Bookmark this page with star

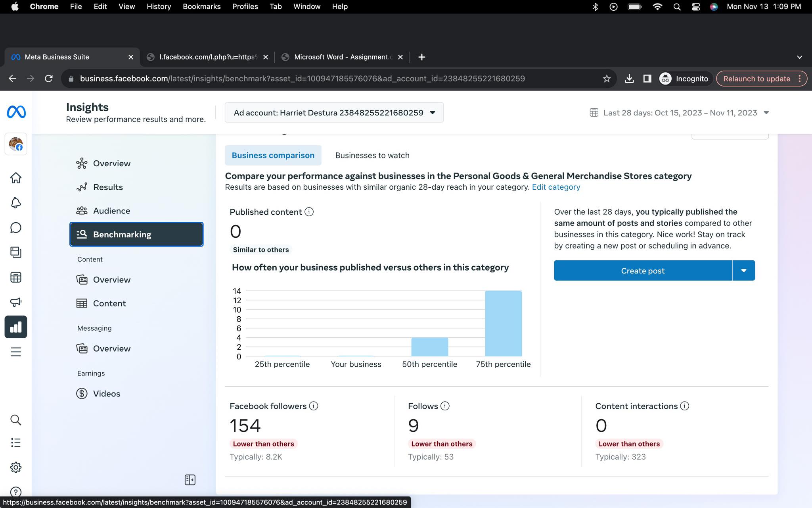tap(607, 79)
